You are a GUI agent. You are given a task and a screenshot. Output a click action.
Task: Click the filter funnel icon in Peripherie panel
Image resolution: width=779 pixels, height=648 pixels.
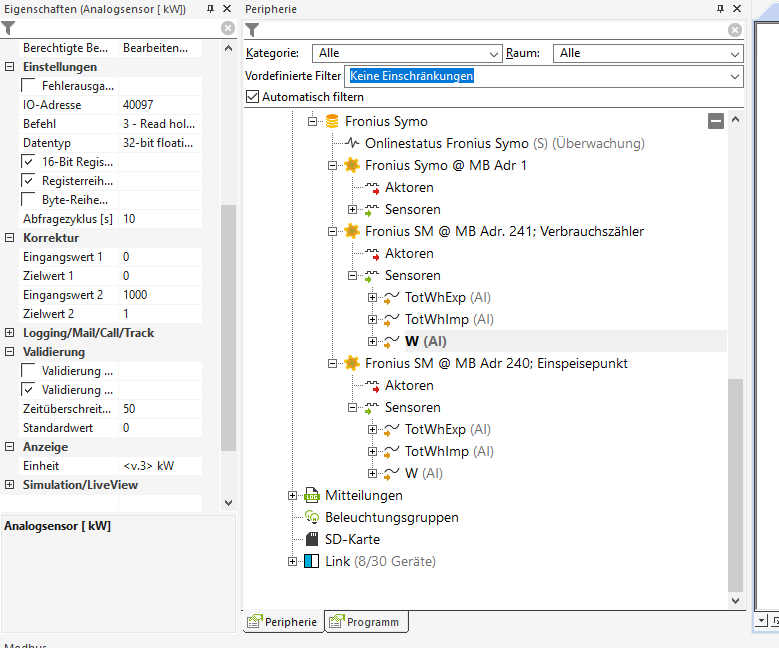pyautogui.click(x=253, y=30)
